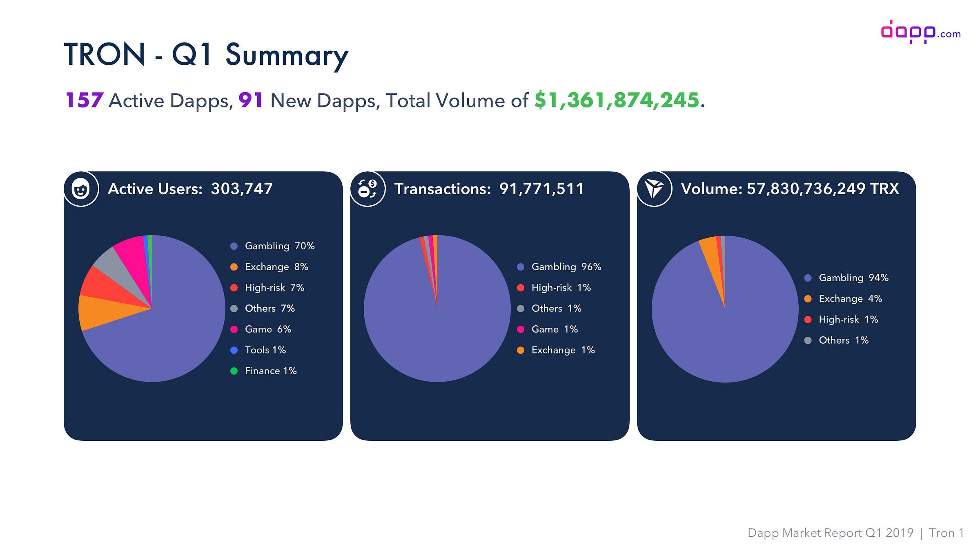The width and height of the screenshot is (980, 551).
Task: Click 'Volume: 57,830,736,249 TRX' heading
Action: click(790, 189)
